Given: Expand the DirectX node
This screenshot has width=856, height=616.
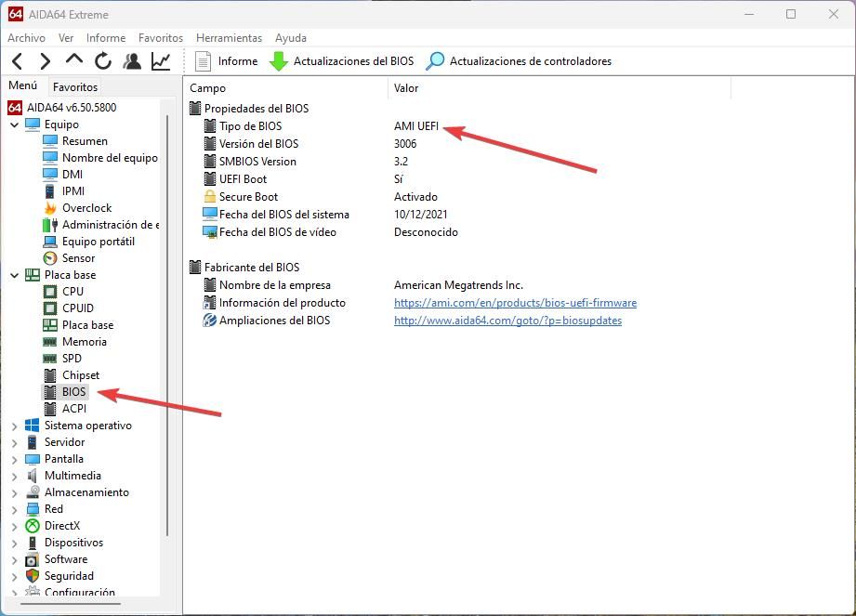Looking at the screenshot, I should coord(15,527).
